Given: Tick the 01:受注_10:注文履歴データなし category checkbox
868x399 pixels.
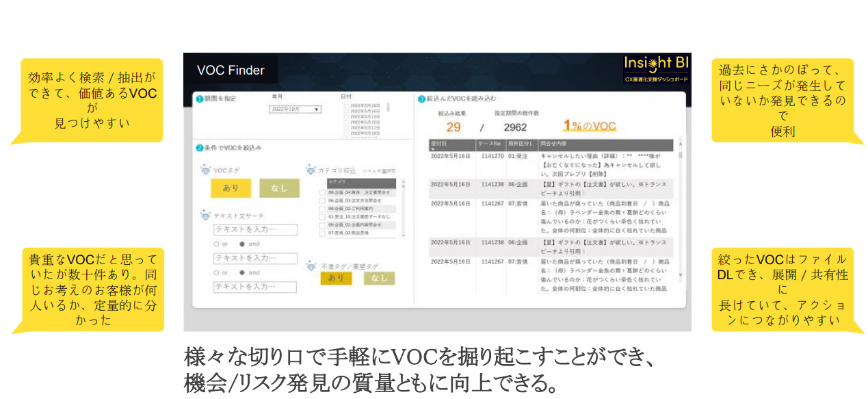Looking at the screenshot, I should (x=322, y=217).
